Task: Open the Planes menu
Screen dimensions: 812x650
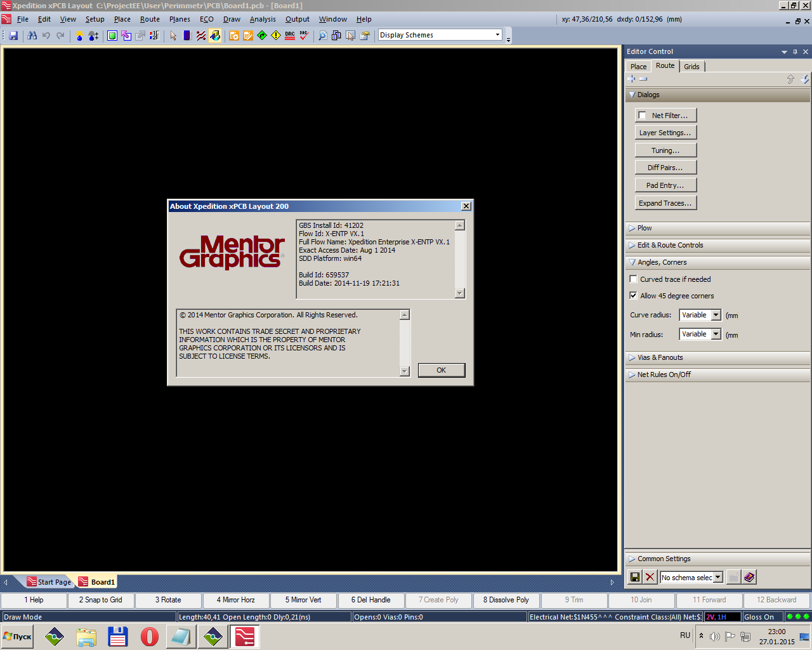Action: (x=180, y=19)
